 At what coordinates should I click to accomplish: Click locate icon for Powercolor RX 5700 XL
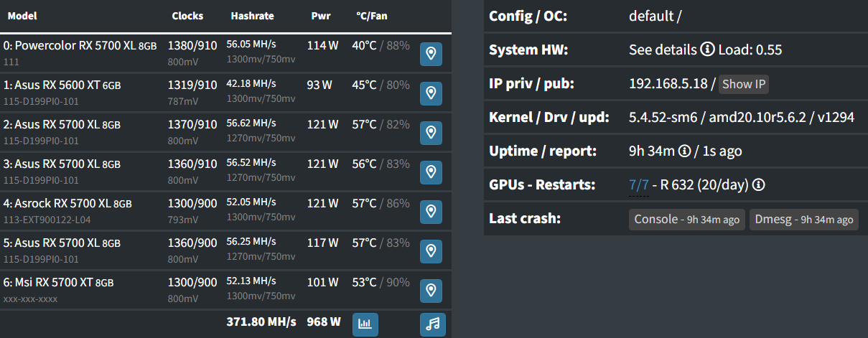pyautogui.click(x=430, y=53)
